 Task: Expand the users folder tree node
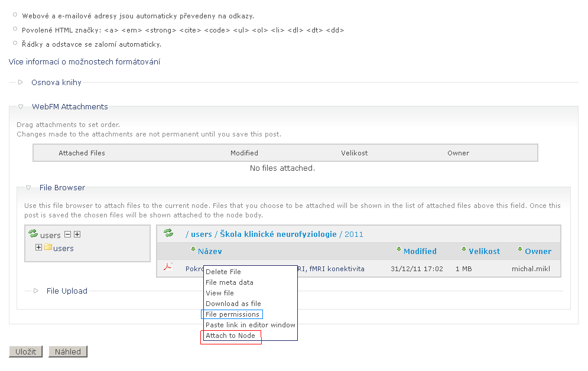click(x=39, y=248)
